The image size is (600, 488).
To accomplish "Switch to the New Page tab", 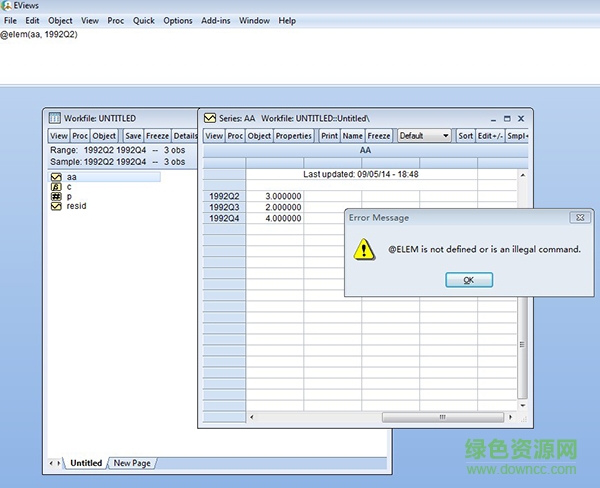I will 132,463.
